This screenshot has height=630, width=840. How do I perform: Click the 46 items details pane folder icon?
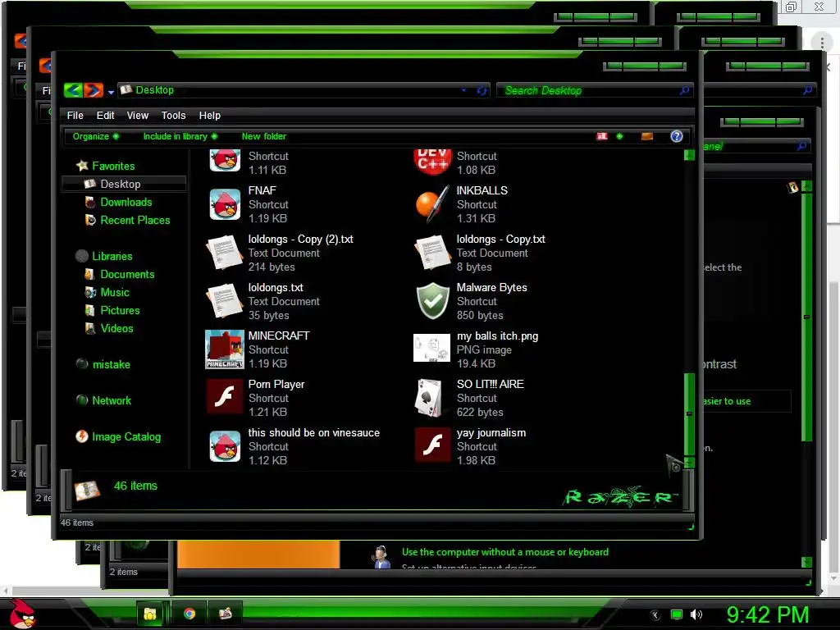click(87, 490)
